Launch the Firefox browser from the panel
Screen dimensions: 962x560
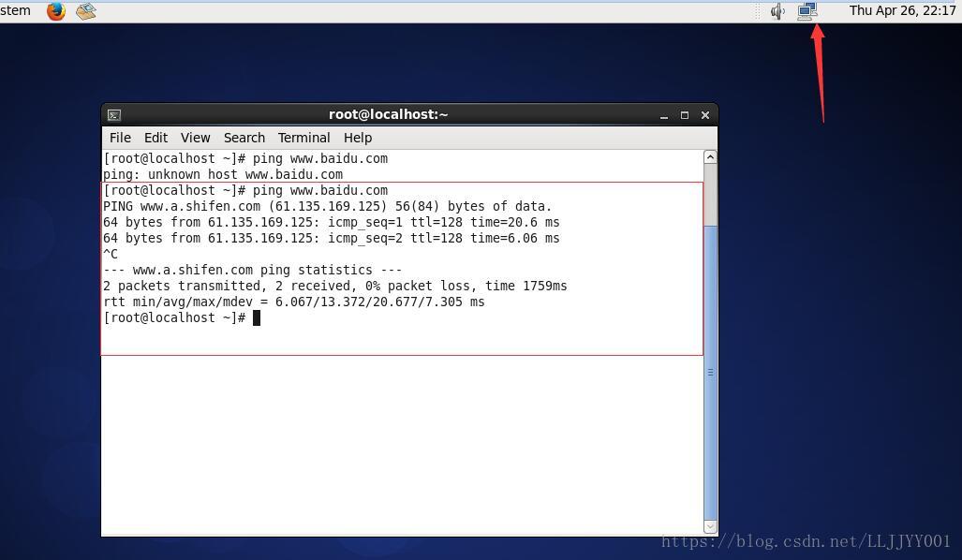(x=56, y=11)
